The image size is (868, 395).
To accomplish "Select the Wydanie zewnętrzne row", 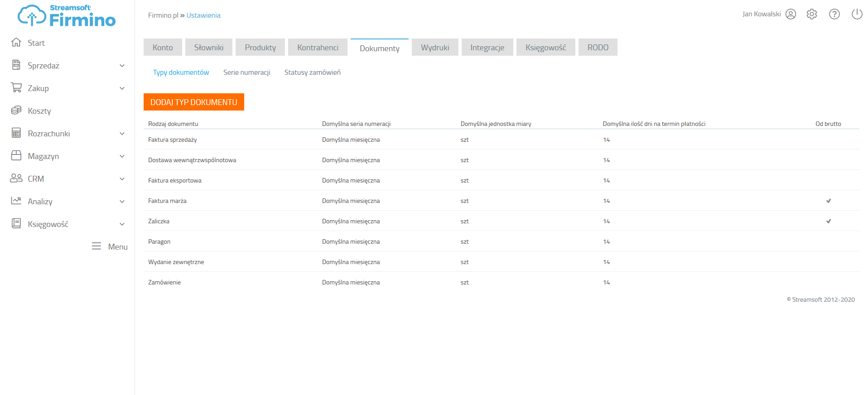I will 501,262.
